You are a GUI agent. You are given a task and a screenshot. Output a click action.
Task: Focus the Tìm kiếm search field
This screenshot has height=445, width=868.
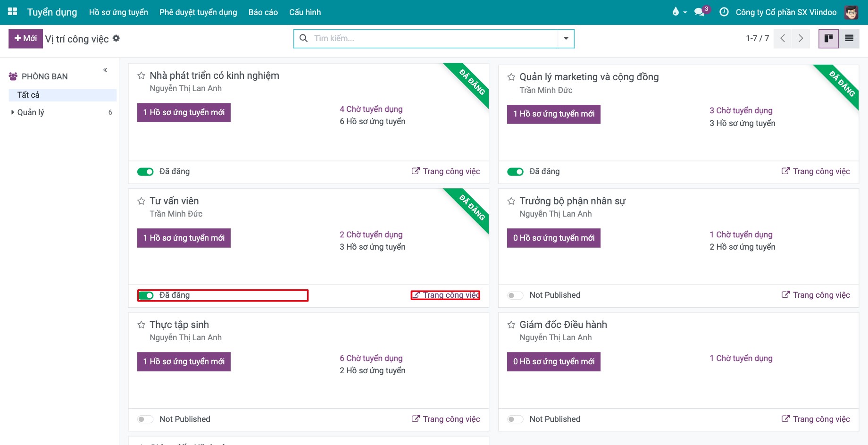[434, 38]
